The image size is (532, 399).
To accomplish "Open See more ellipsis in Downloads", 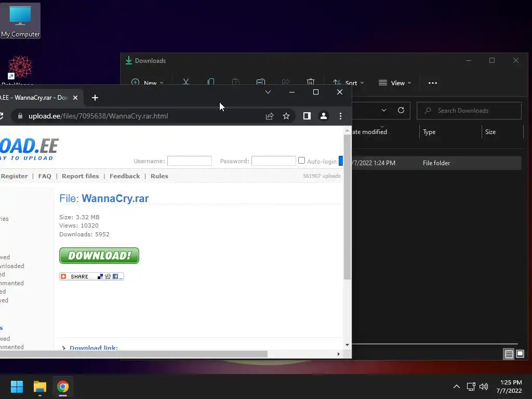I will pyautogui.click(x=433, y=83).
